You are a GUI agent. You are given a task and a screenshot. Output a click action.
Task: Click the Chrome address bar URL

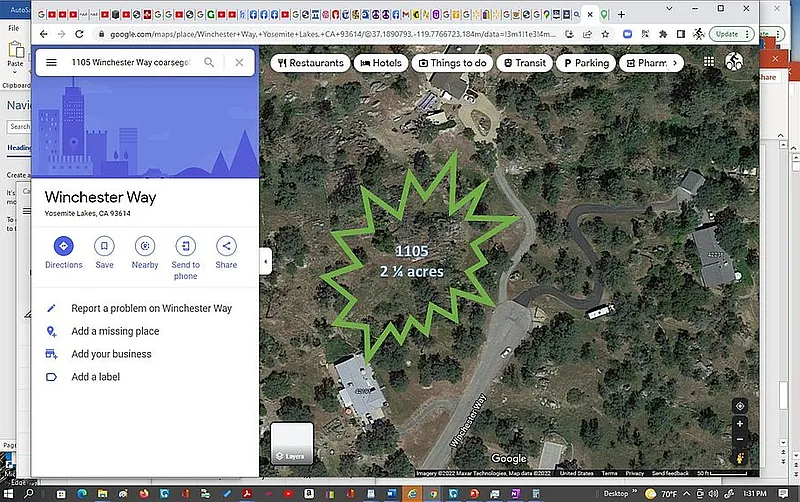pyautogui.click(x=330, y=33)
